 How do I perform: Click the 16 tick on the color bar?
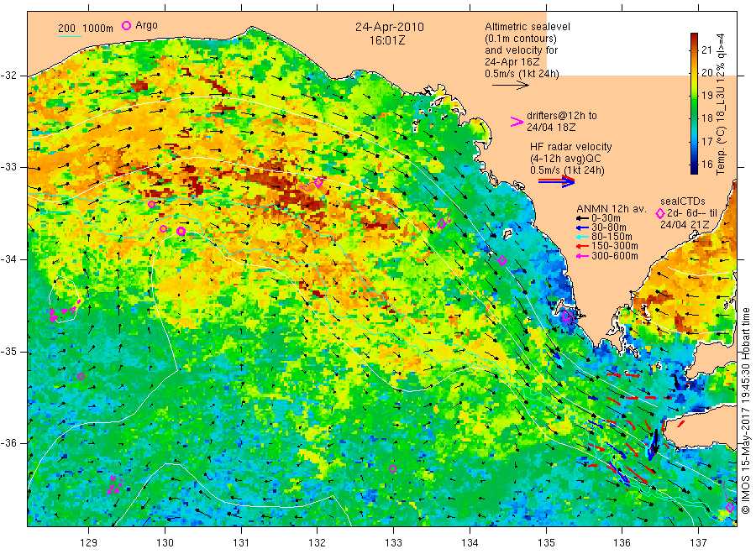click(x=707, y=164)
